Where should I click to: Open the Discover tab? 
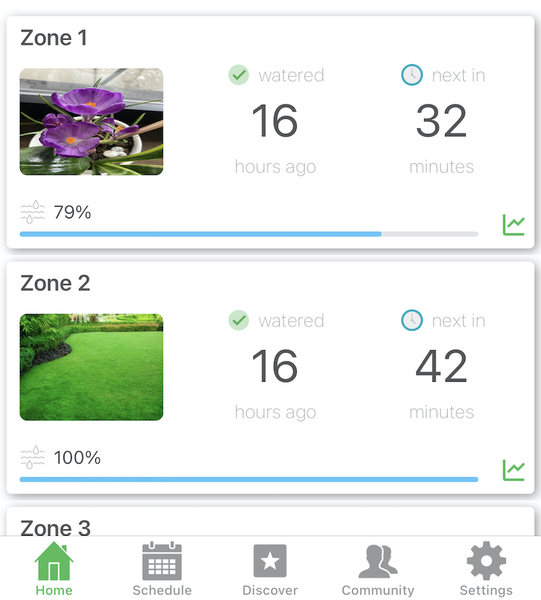coord(270,569)
